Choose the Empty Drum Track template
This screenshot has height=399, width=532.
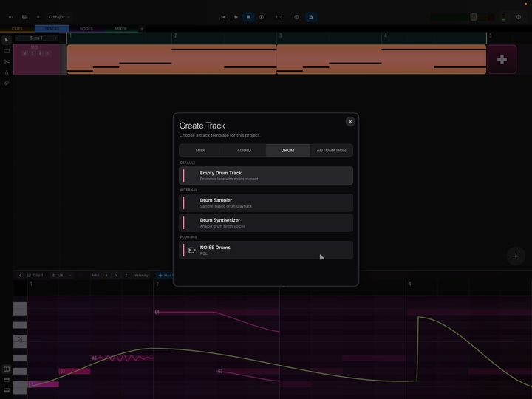coord(266,175)
